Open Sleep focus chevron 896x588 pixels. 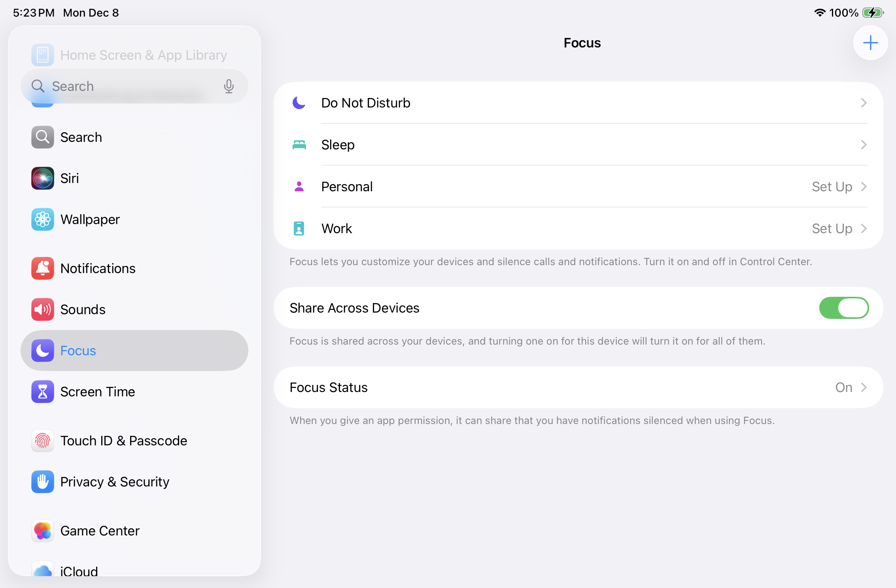click(x=864, y=145)
